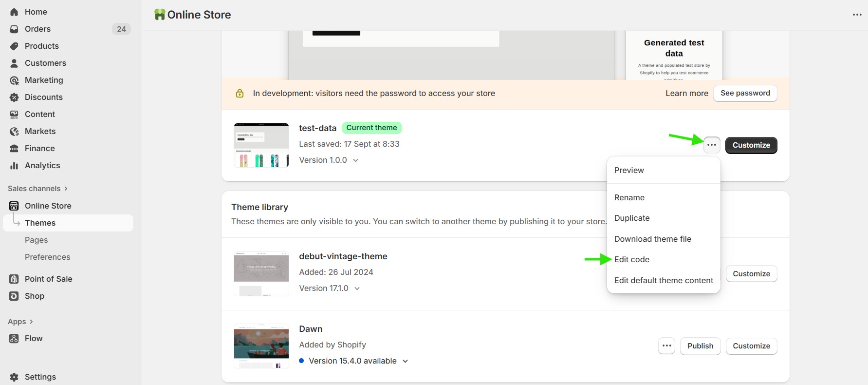Click the debut-vintage-theme title

(343, 256)
